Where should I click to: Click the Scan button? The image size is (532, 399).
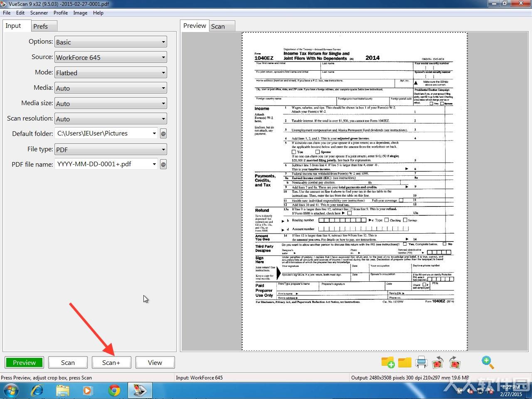pyautogui.click(x=68, y=362)
